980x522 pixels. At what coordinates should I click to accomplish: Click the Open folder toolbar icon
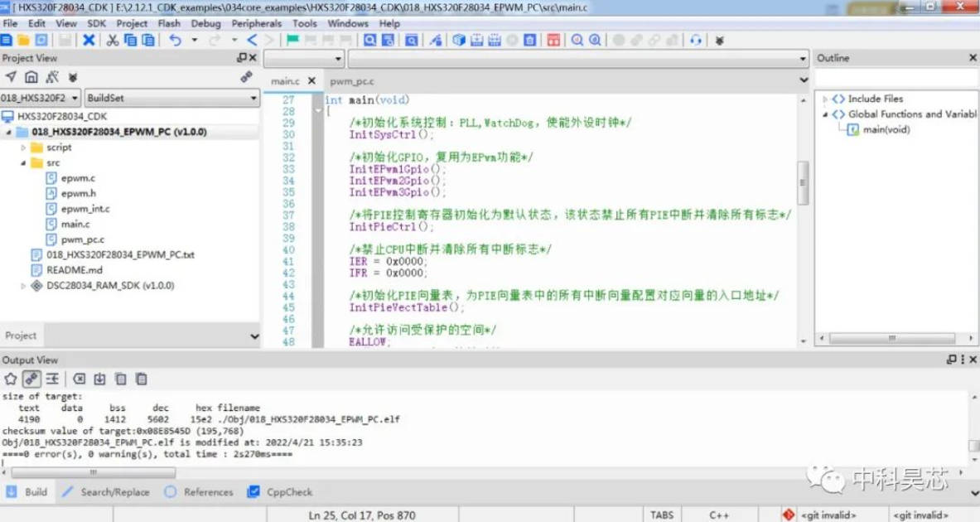24,40
